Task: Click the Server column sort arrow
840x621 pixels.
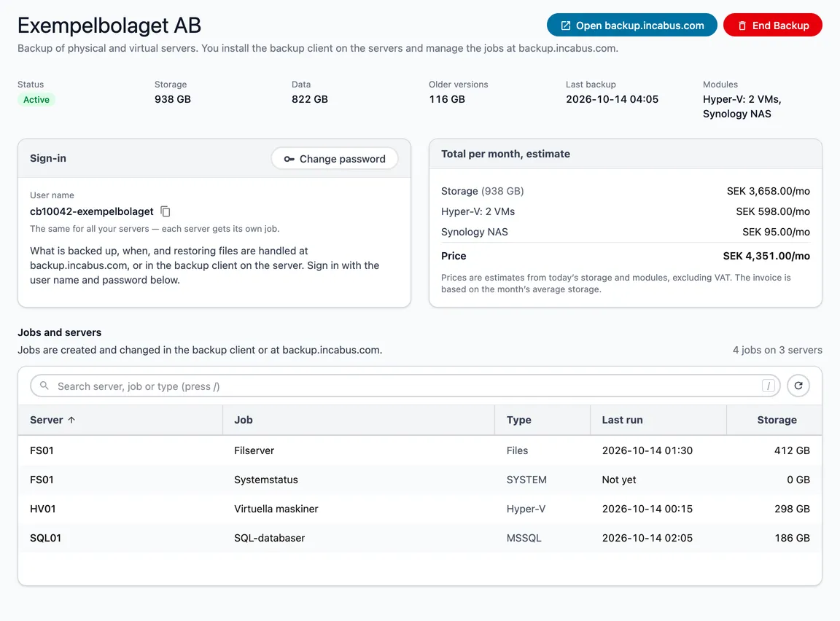Action: tap(71, 420)
